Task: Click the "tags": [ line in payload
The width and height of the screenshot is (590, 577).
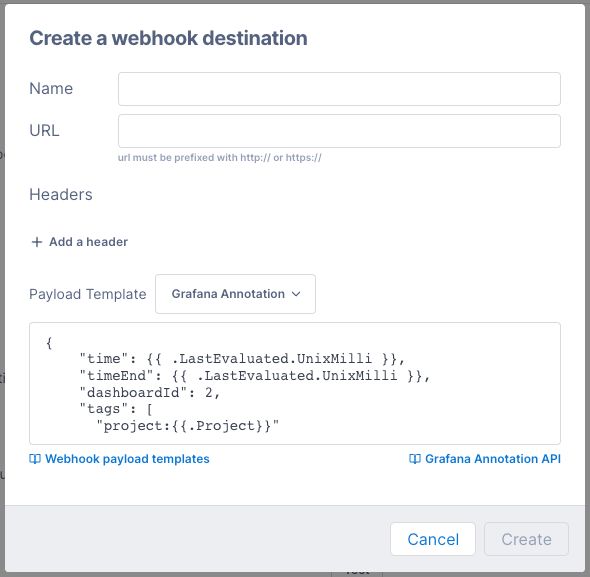Action: pyautogui.click(x=116, y=409)
